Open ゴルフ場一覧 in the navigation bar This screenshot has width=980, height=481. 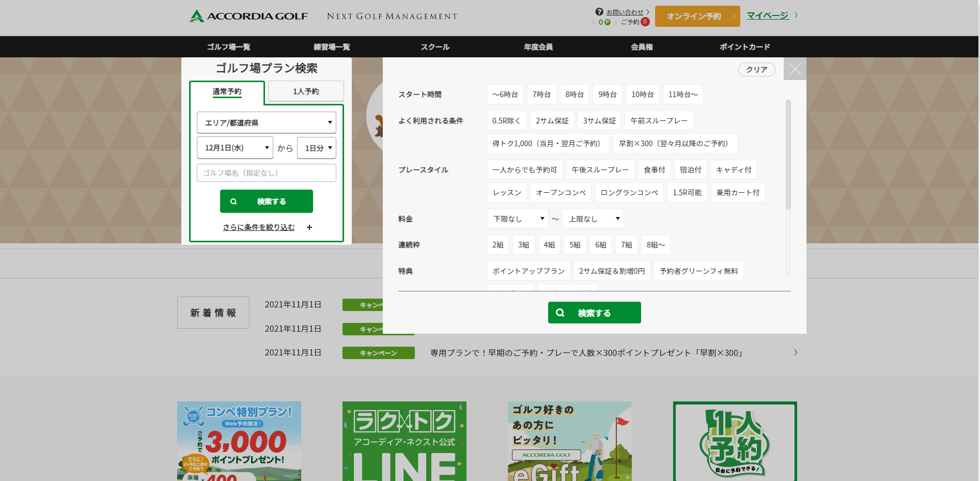tap(228, 47)
